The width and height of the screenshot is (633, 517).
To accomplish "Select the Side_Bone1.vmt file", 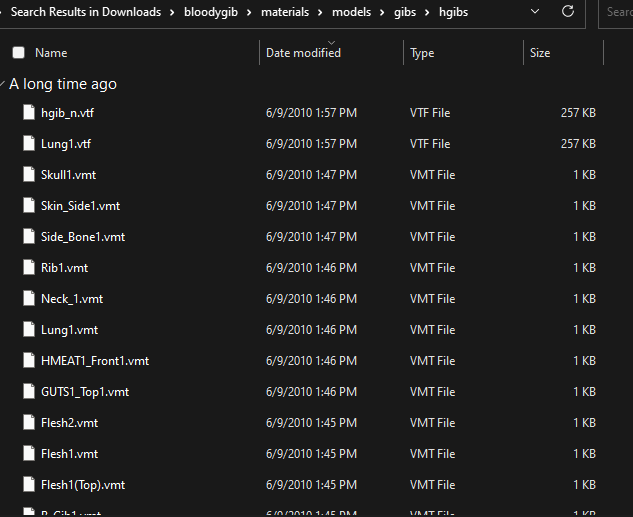I will [83, 237].
